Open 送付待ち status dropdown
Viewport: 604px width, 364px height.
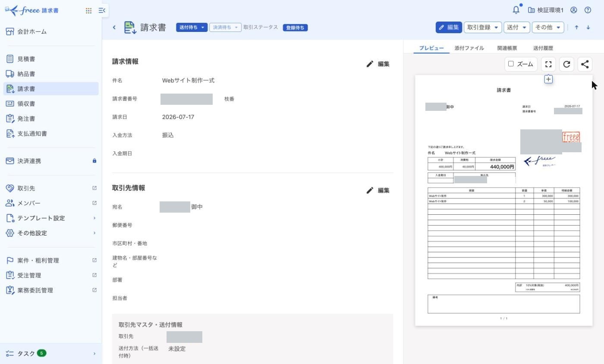coord(192,27)
